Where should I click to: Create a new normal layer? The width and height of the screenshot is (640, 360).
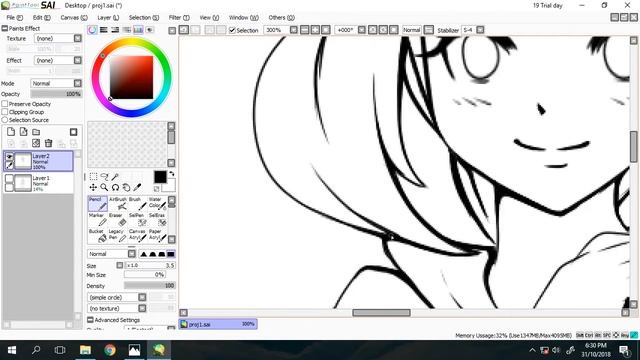point(11,131)
